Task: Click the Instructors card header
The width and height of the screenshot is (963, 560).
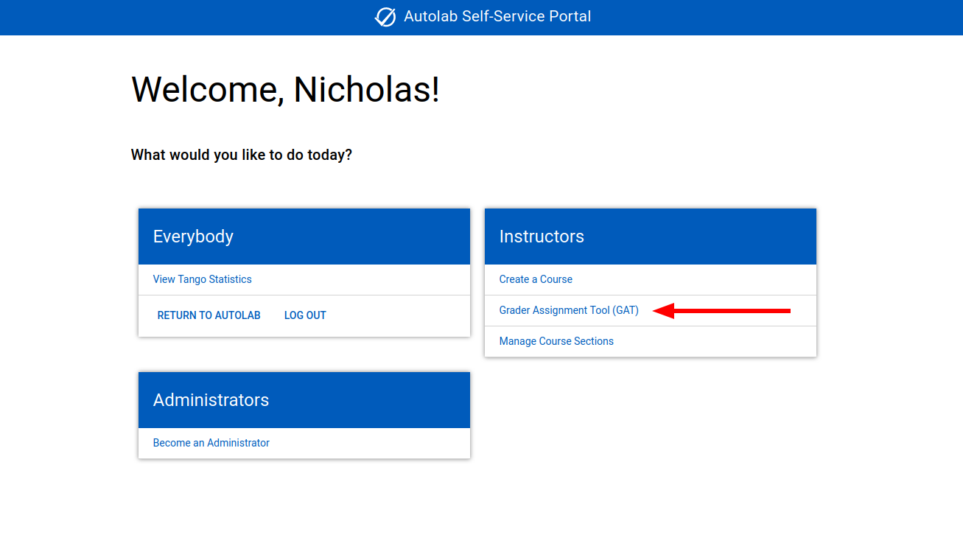Action: [x=651, y=237]
